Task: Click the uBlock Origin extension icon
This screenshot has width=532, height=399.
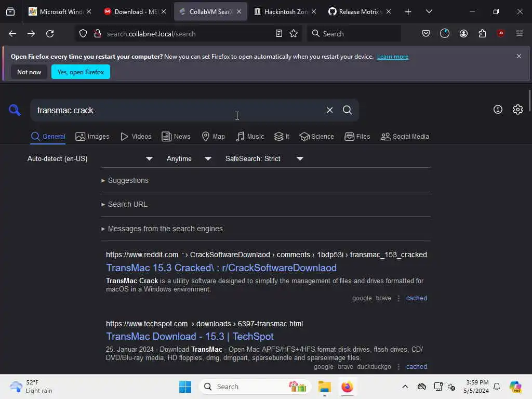Action: [500, 33]
